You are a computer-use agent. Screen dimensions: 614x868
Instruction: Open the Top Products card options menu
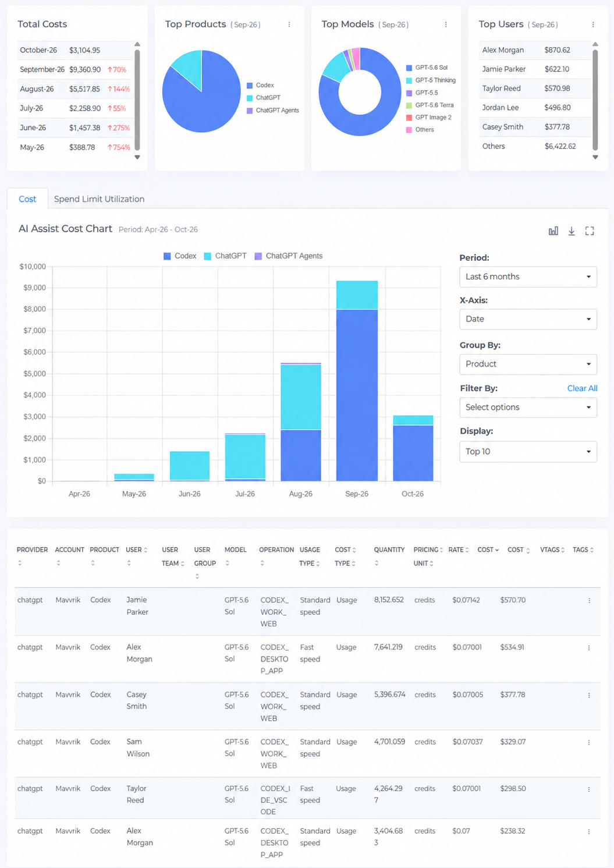click(x=289, y=24)
